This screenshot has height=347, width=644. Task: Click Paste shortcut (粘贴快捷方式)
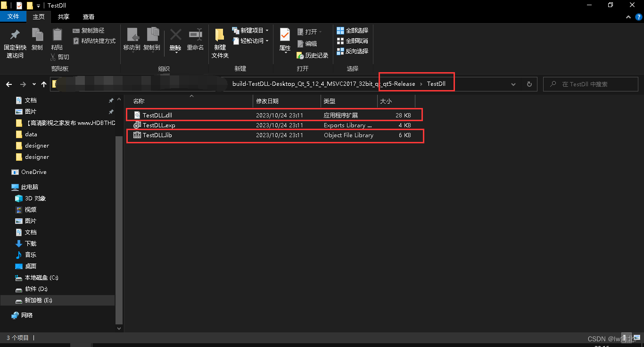pos(94,41)
